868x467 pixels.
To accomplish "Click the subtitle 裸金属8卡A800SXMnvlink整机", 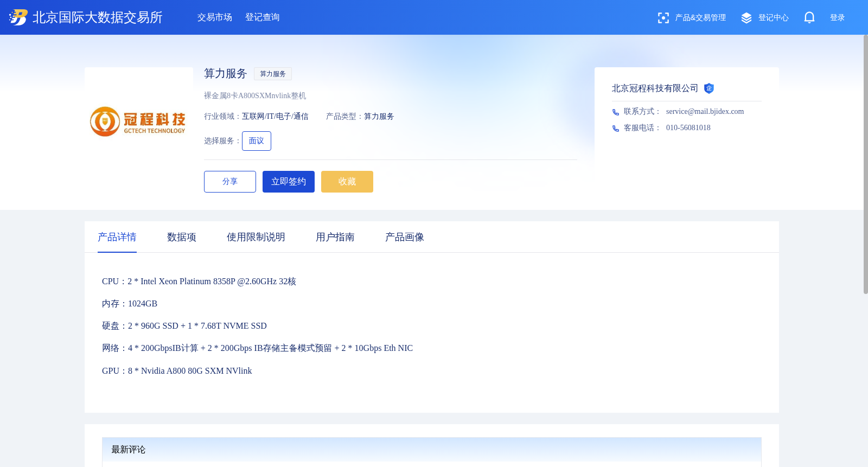I will coord(255,96).
